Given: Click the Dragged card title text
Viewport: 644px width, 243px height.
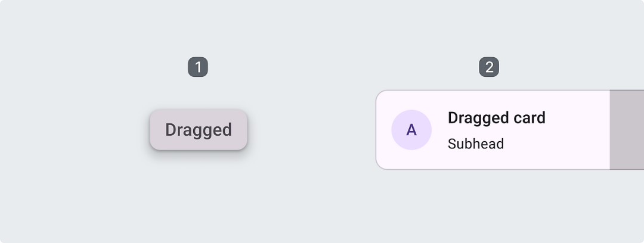Looking at the screenshot, I should [x=496, y=118].
